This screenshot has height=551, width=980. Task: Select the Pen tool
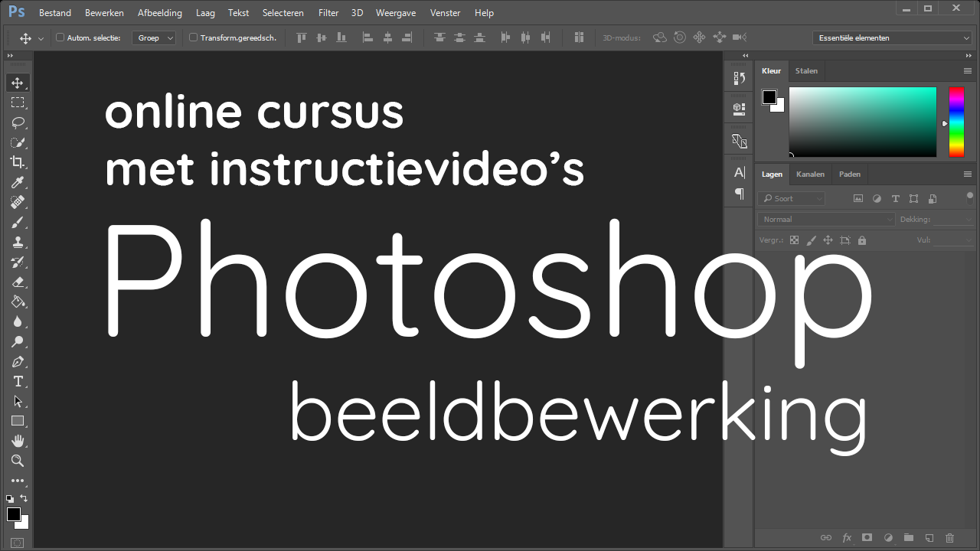(x=18, y=361)
